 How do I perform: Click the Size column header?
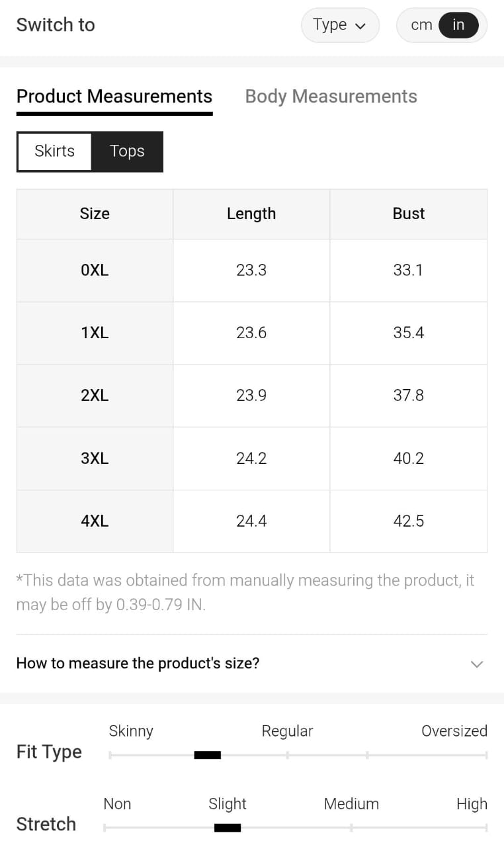click(95, 214)
